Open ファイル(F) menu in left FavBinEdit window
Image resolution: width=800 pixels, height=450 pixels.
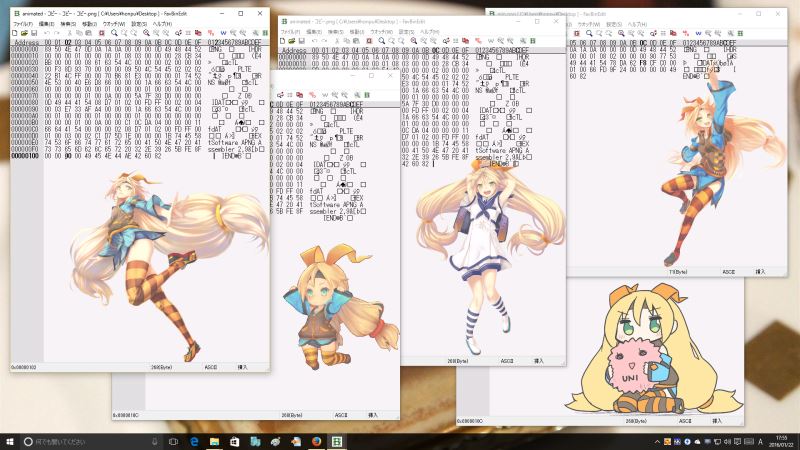click(22, 24)
